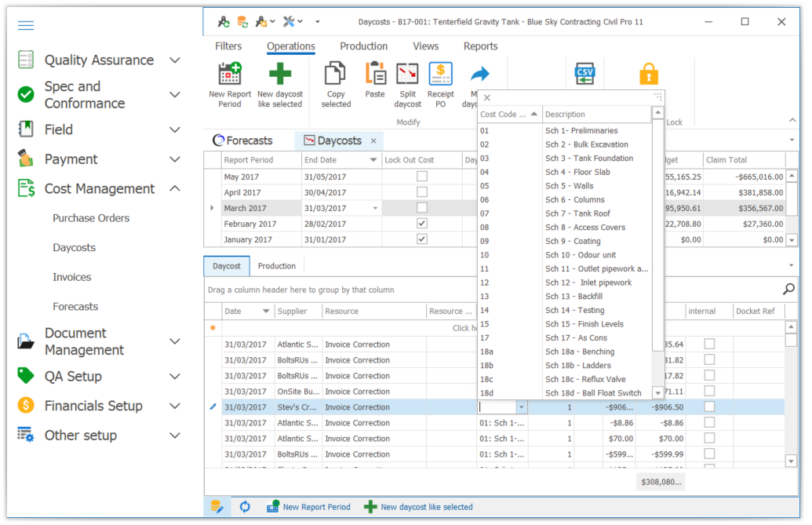Open the cost code dropdown in edited row
The width and height of the screenshot is (812, 525).
point(522,407)
